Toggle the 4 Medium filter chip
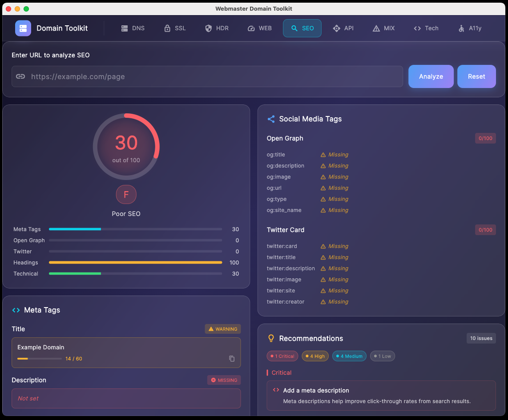 click(x=349, y=356)
